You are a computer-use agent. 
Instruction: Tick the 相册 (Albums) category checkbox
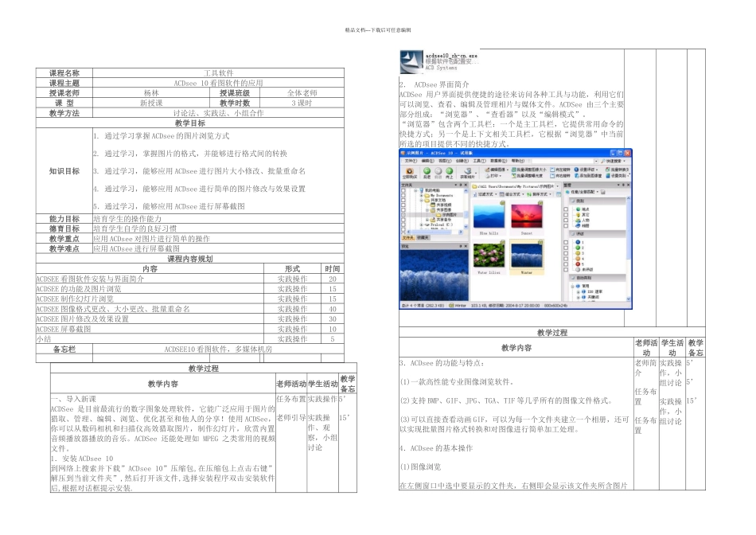coord(566,226)
